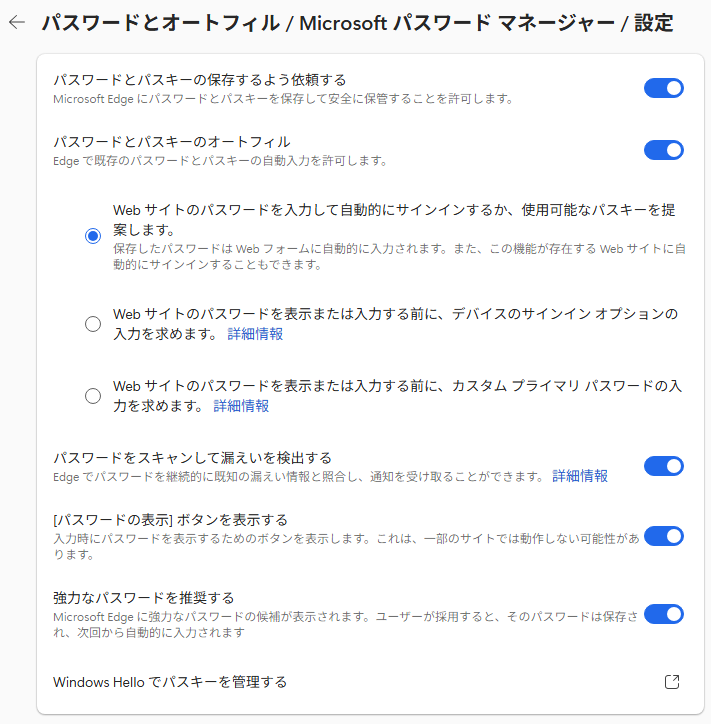Click breadcrumb パスワードとオートフィル
711x724 pixels.
pos(161,23)
